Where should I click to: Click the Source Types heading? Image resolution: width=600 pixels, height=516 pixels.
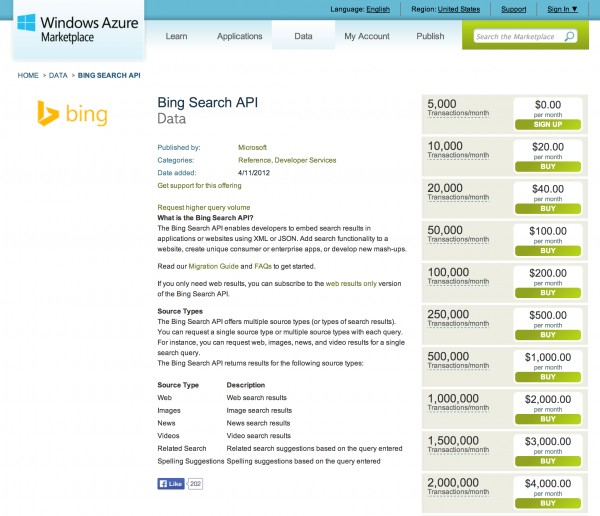coord(180,311)
